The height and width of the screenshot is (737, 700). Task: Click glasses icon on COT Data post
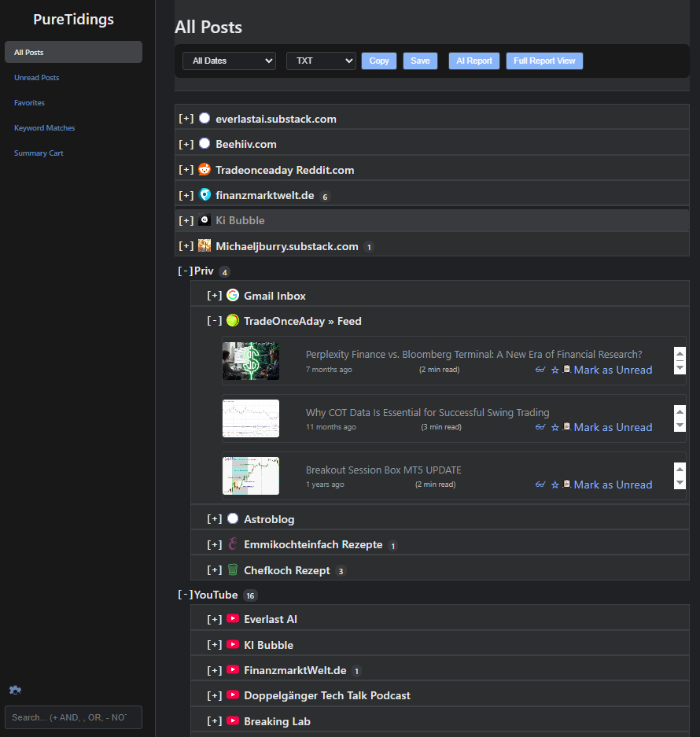point(540,427)
